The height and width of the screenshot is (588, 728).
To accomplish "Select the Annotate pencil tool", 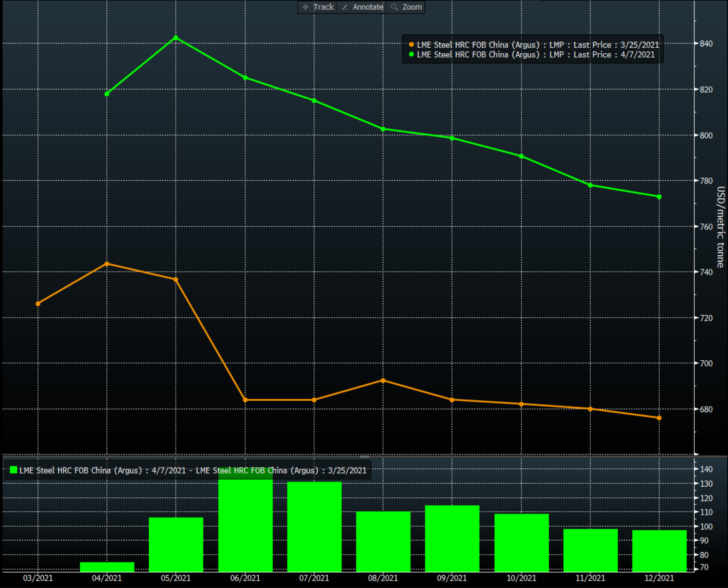I will tap(362, 7).
